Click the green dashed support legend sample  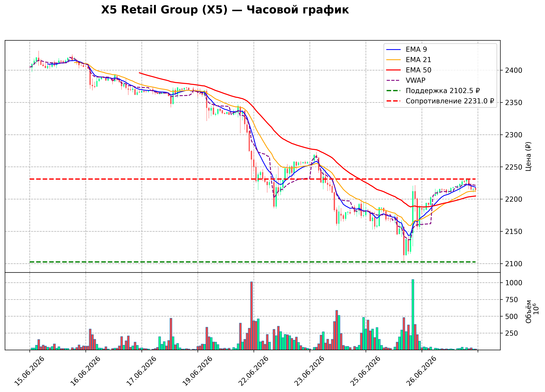tap(393, 91)
